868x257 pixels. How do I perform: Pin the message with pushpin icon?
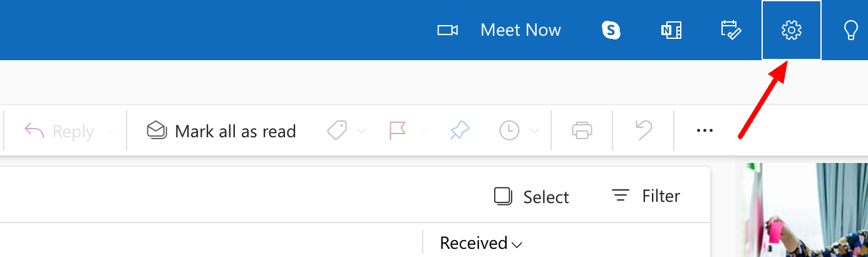pyautogui.click(x=460, y=130)
